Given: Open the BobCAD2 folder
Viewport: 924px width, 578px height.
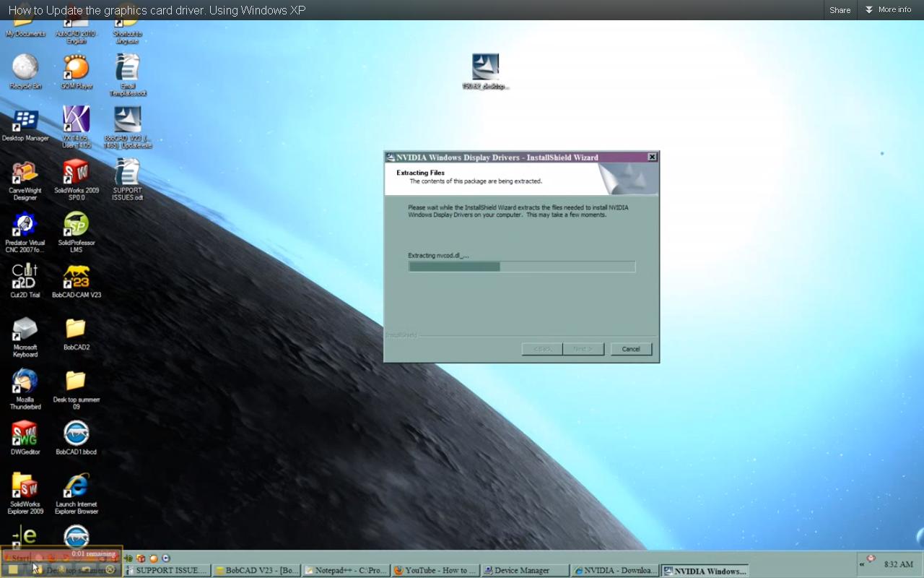Looking at the screenshot, I should pos(76,334).
